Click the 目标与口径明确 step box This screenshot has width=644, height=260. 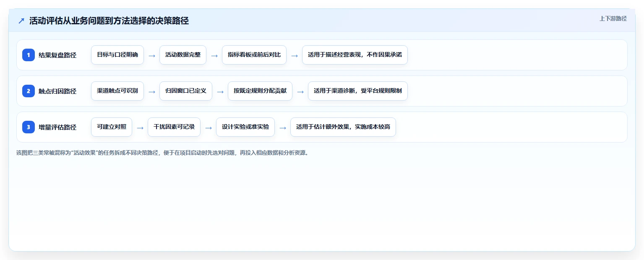[117, 55]
